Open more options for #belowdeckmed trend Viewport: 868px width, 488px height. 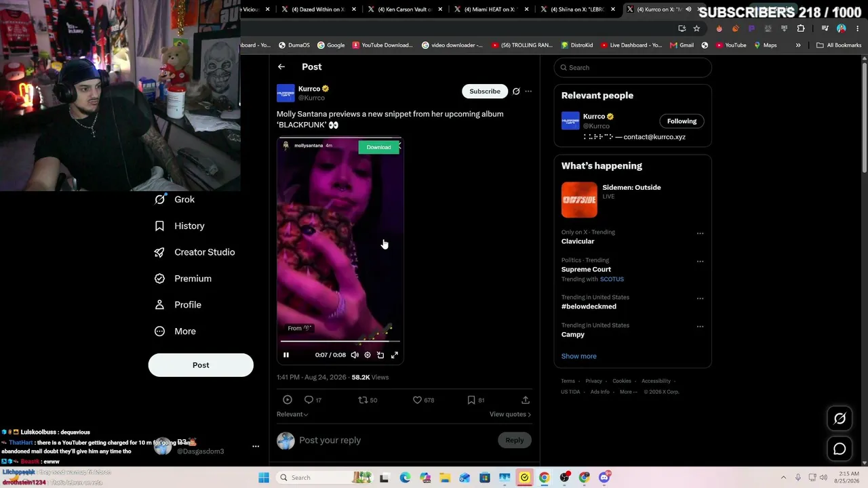[700, 299]
